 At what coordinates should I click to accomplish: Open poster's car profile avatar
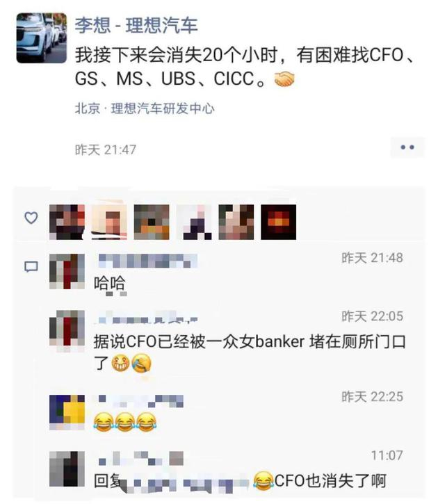(x=42, y=38)
